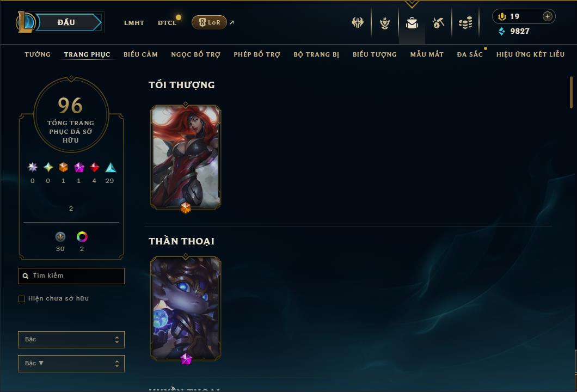
Task: Click the orange Ultimate tier gem icon
Action: (63, 168)
